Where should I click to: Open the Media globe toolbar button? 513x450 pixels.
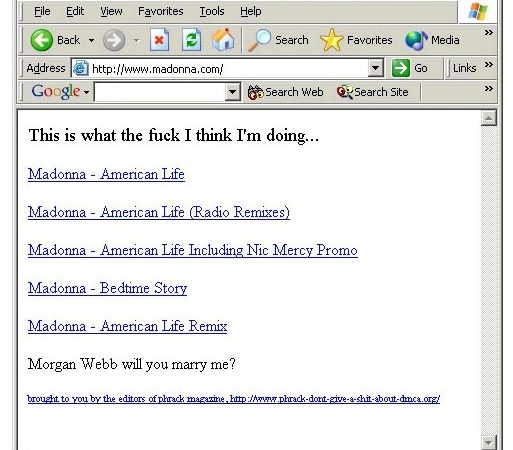[432, 40]
